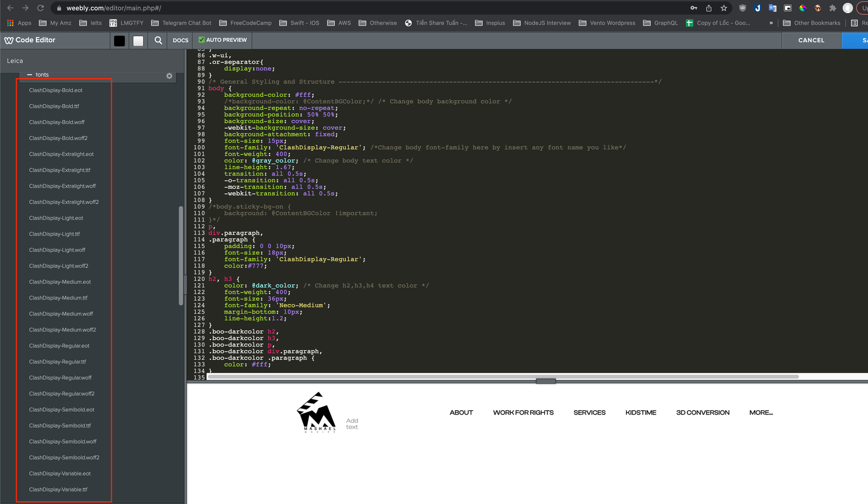This screenshot has height=504, width=868.
Task: Click the CANCEL button
Action: coord(810,40)
